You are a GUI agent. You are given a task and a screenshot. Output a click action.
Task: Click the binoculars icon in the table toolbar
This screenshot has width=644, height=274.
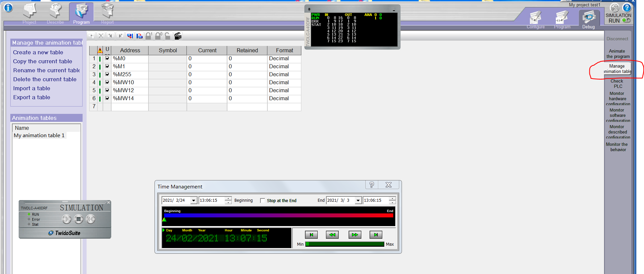[178, 36]
